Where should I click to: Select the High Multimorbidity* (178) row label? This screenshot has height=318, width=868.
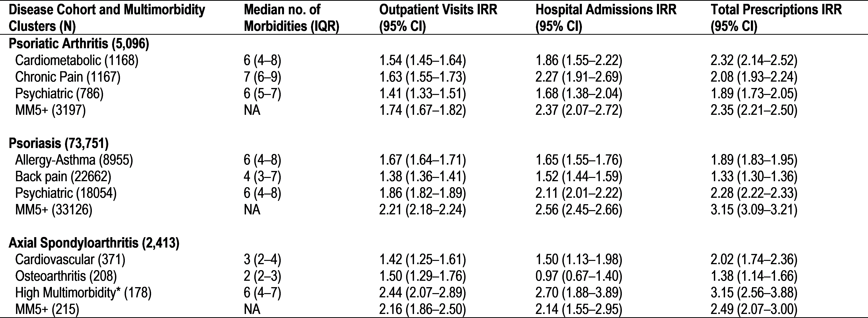(83, 293)
